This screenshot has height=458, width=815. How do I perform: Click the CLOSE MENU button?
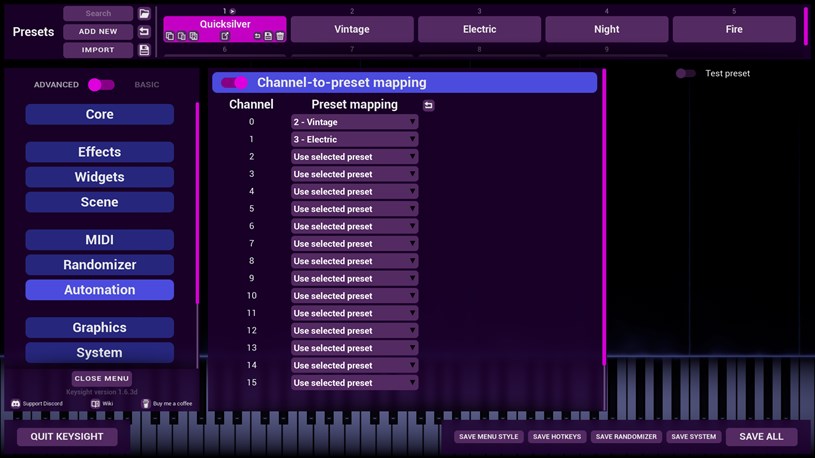click(x=101, y=378)
